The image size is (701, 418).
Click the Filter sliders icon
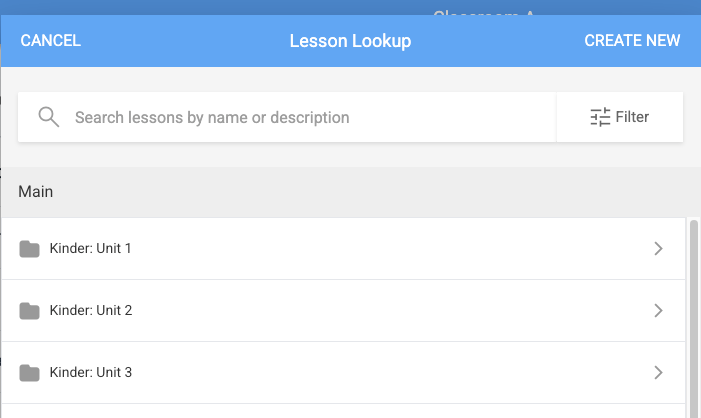pyautogui.click(x=600, y=117)
